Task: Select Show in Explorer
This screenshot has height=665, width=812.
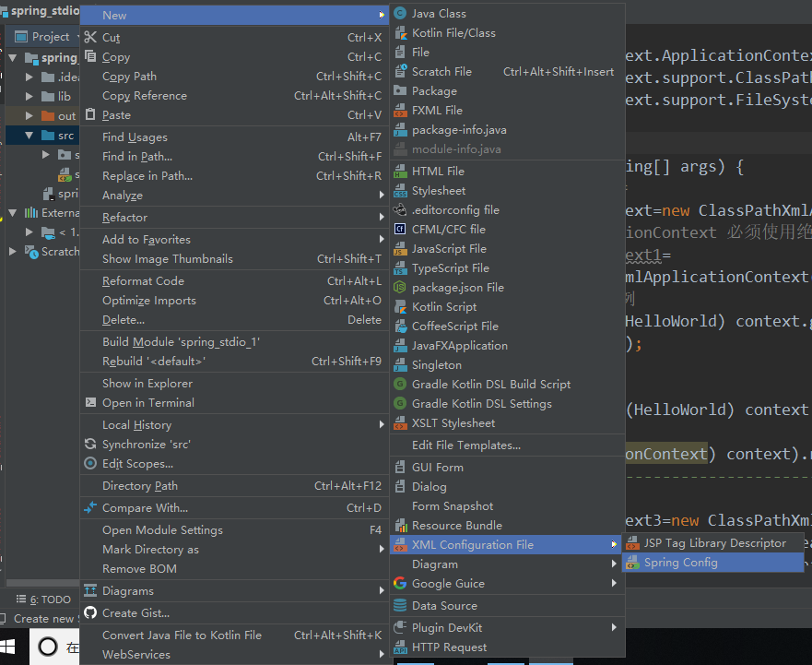Action: (235, 383)
